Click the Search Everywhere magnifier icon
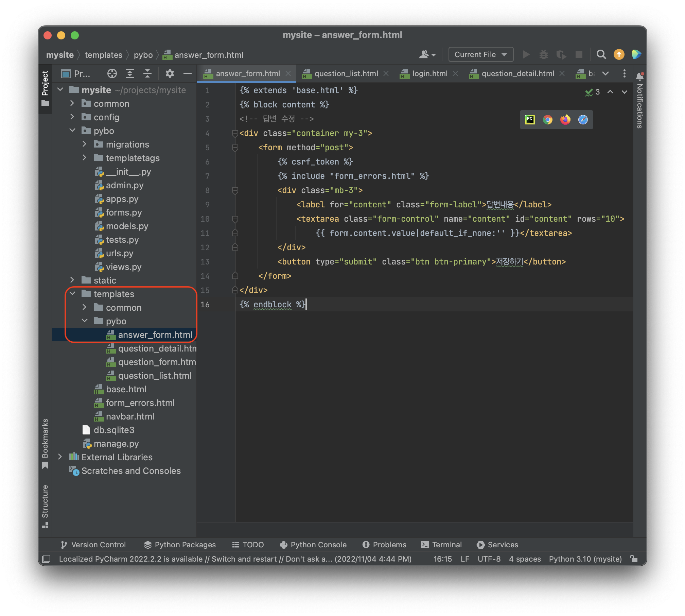Screen dimensions: 685x616 point(601,54)
